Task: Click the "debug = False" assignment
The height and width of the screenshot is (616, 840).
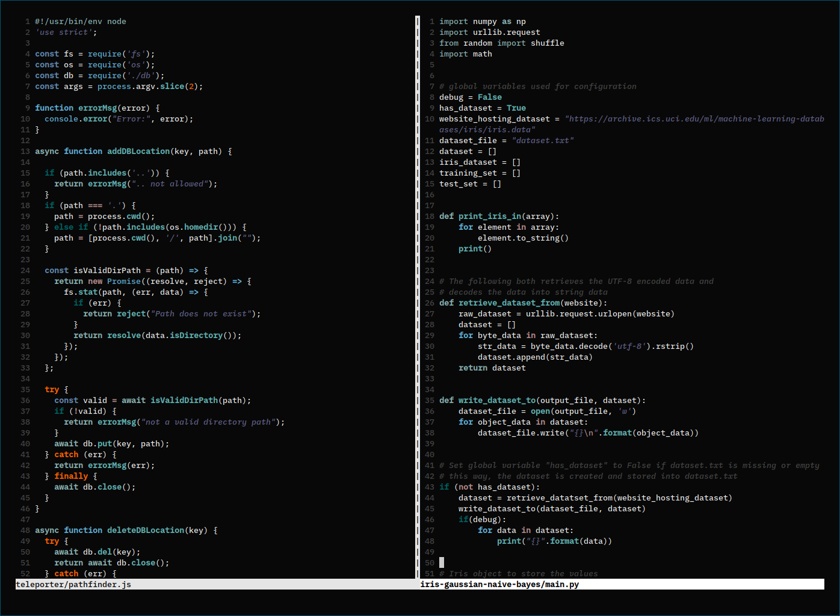Action: point(471,97)
